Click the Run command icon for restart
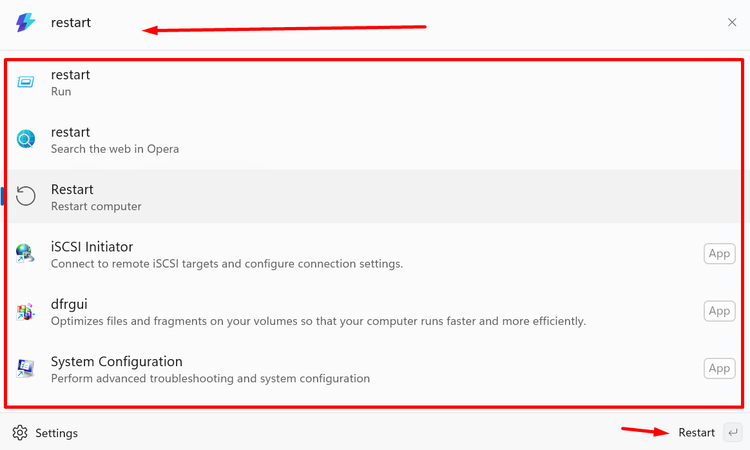 pos(25,82)
